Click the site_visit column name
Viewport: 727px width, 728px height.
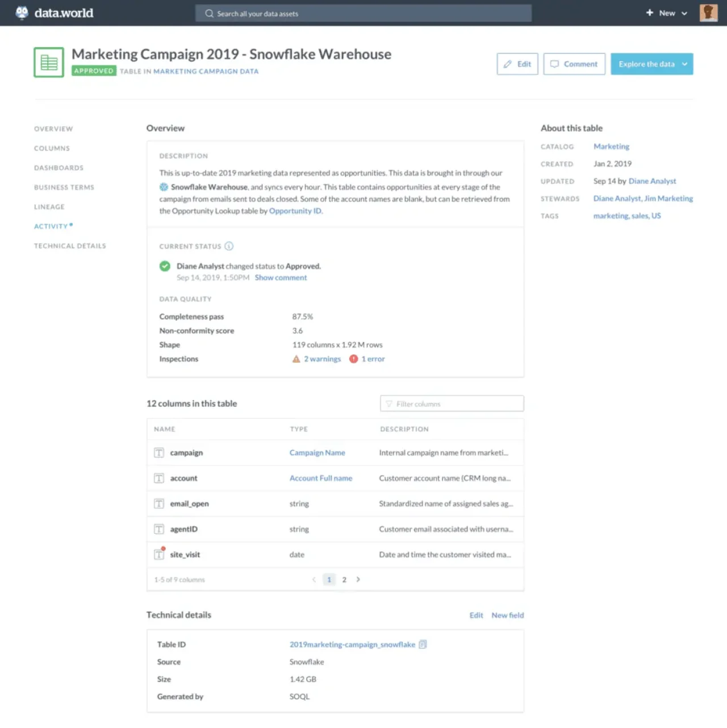tap(185, 555)
